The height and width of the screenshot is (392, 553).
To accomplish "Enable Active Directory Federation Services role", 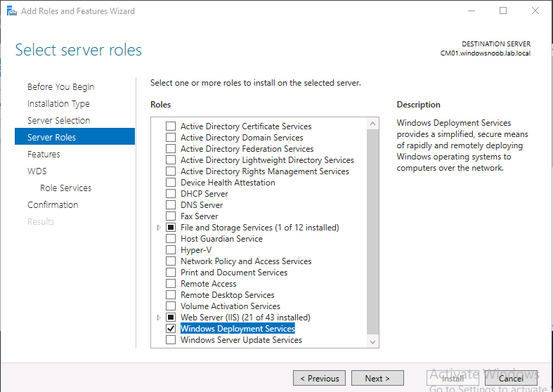I will tap(171, 149).
